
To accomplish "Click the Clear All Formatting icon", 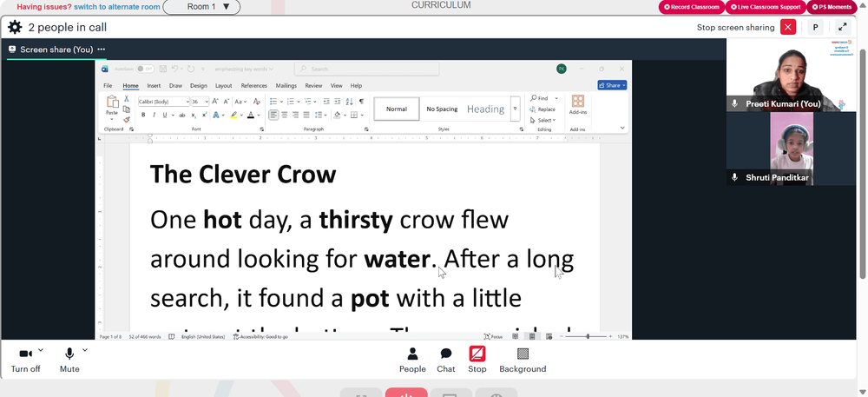I will point(256,102).
